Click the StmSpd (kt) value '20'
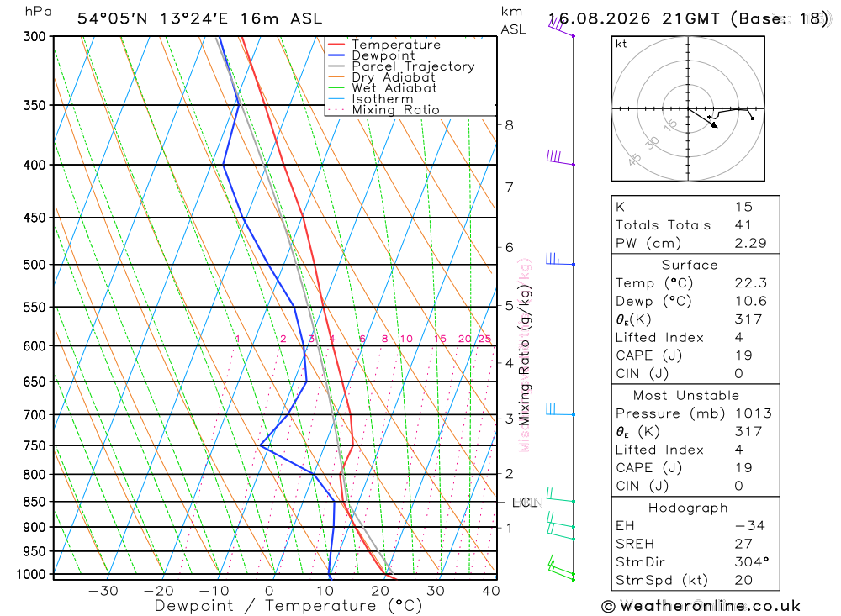This screenshot has width=841, height=616. [x=743, y=580]
